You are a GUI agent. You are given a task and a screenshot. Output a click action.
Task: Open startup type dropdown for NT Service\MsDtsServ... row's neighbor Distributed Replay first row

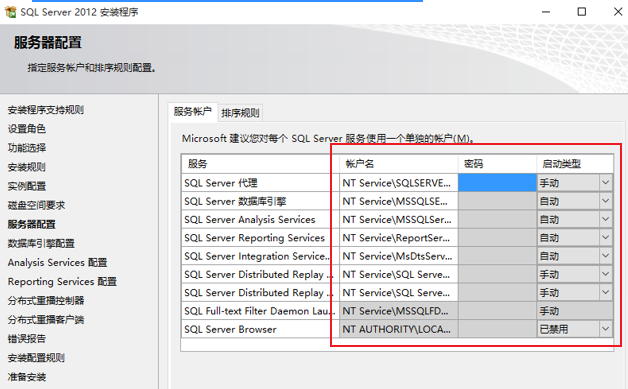606,274
